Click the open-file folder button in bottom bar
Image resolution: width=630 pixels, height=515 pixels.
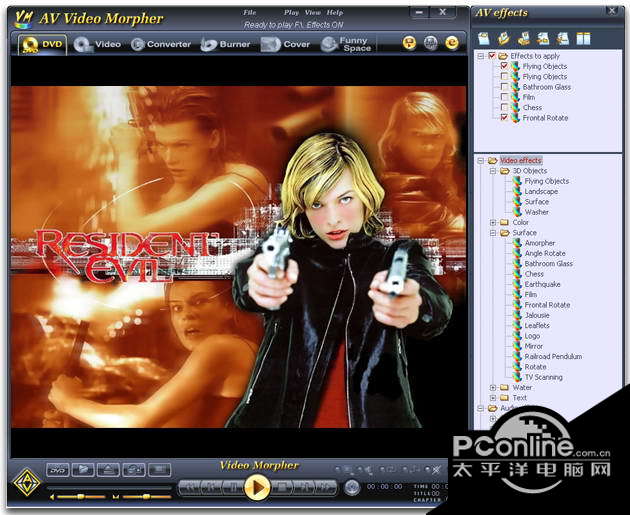pos(83,470)
